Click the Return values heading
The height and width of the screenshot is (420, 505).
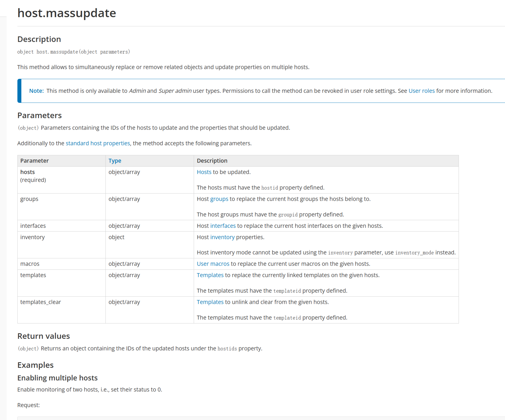(x=43, y=336)
